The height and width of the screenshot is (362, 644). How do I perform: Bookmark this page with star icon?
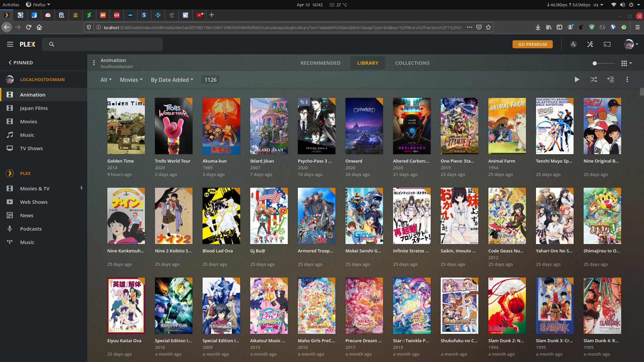[x=488, y=27]
